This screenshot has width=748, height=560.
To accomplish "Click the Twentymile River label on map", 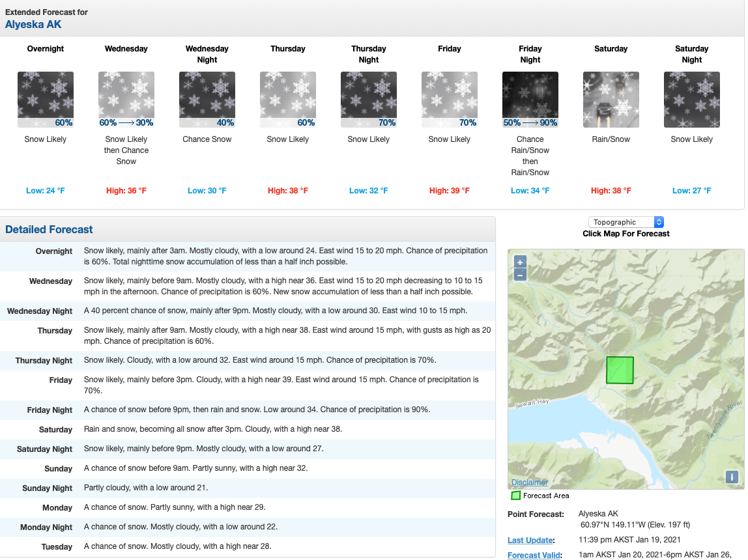I will pos(724,420).
